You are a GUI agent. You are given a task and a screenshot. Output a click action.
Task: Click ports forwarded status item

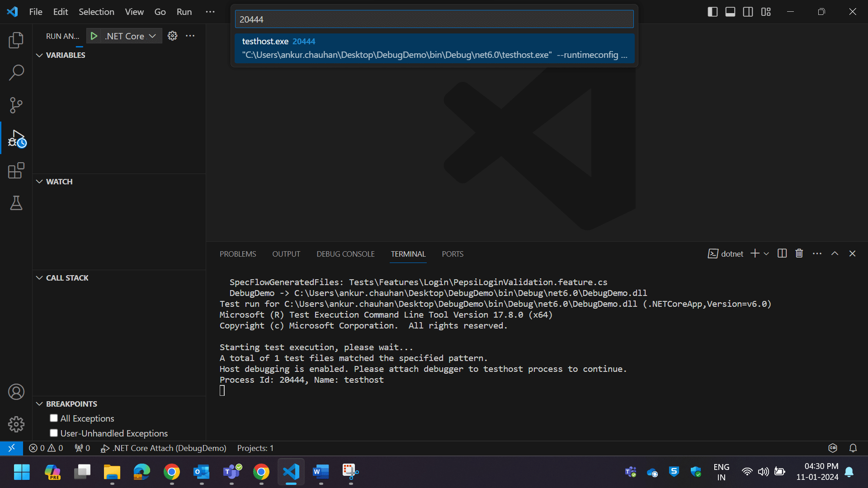point(82,448)
